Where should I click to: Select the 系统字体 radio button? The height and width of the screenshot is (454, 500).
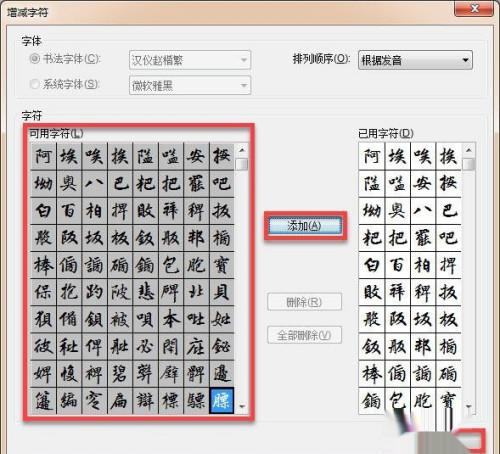[x=35, y=84]
